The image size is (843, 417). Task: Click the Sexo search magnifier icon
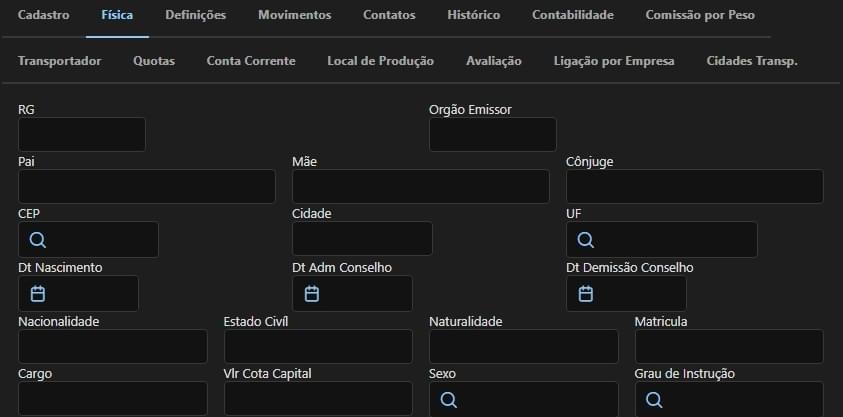[448, 400]
